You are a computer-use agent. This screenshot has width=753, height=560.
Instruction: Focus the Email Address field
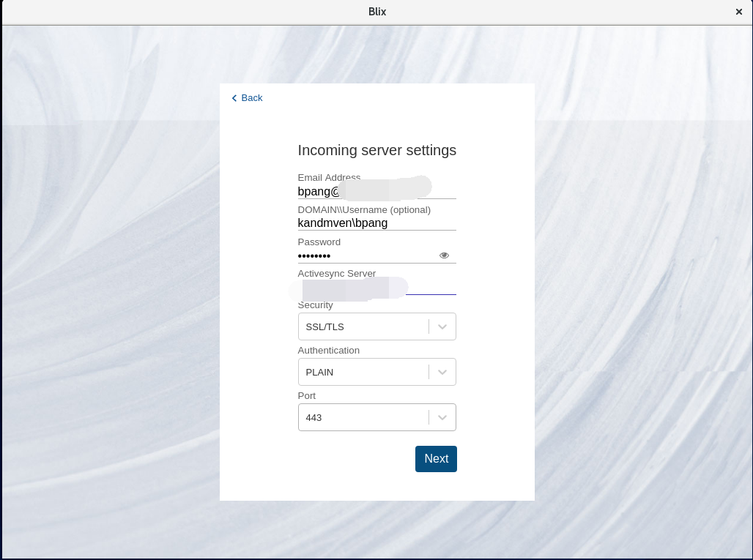[377, 192]
